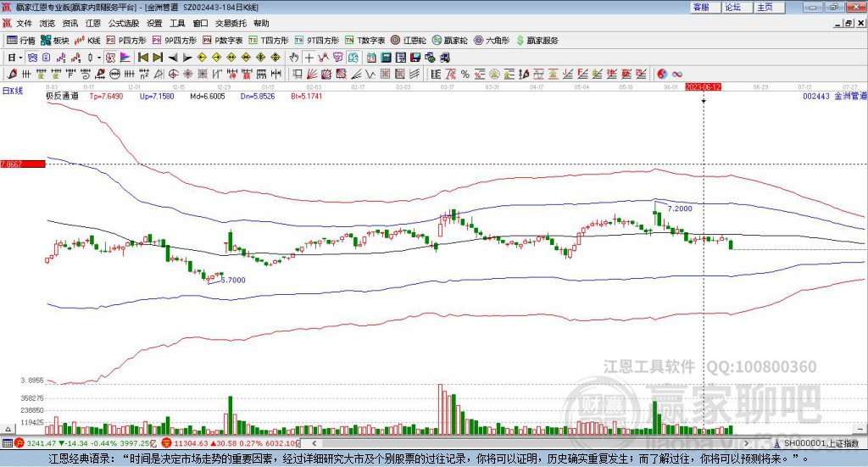Open the 文件 menu
Viewport: 868px width, 467px height.
tap(25, 23)
